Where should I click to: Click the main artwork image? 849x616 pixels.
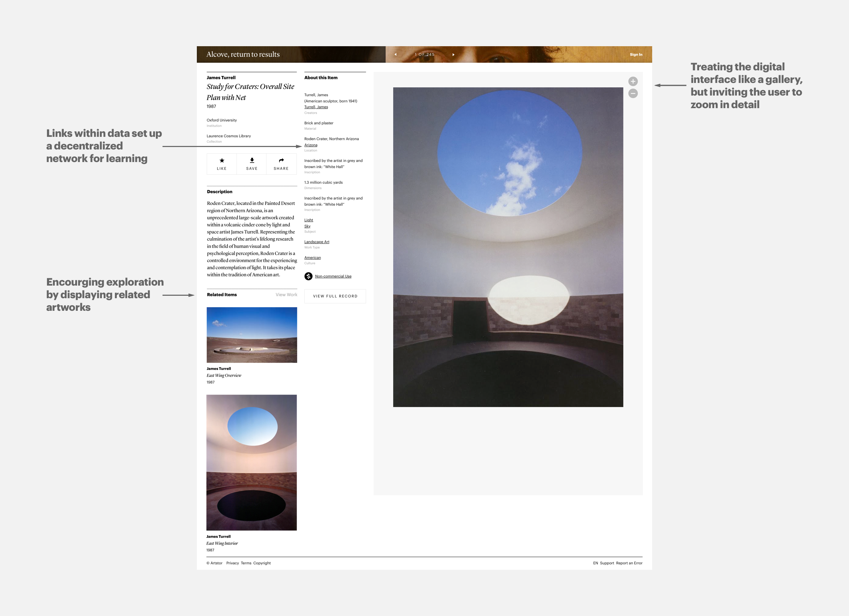(508, 247)
